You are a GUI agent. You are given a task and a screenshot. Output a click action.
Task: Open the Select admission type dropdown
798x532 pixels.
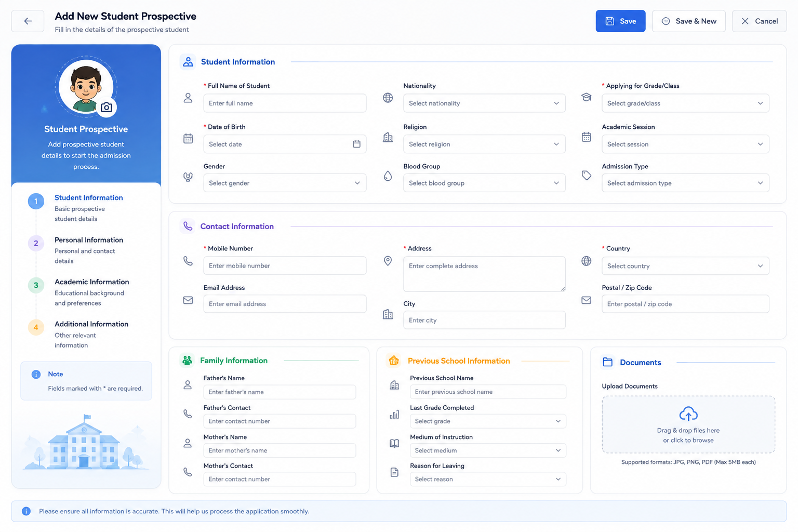tap(685, 183)
